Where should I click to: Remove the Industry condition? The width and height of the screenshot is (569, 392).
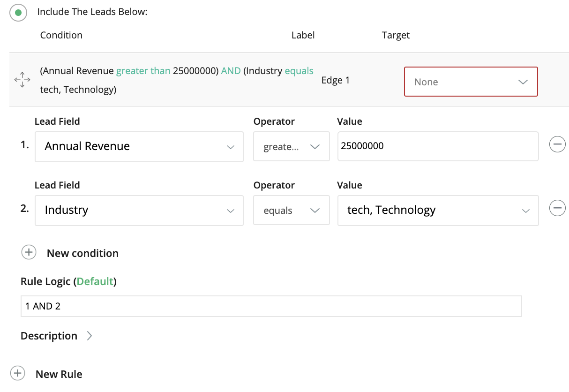[557, 208]
